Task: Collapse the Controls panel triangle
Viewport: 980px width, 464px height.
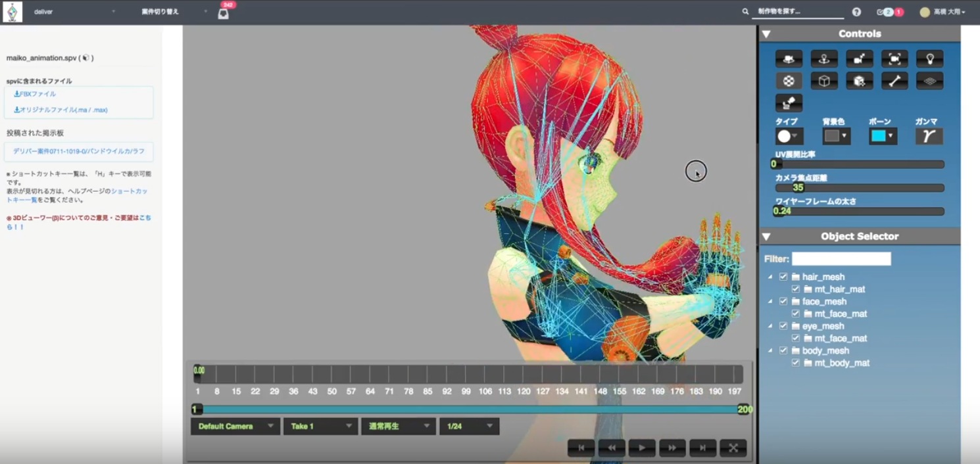Action: click(766, 34)
